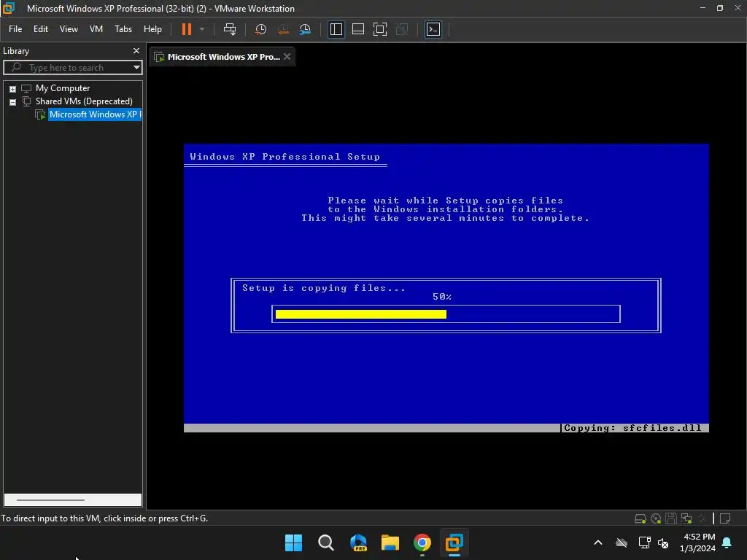747x560 pixels.
Task: Open the View menu
Action: click(x=69, y=29)
